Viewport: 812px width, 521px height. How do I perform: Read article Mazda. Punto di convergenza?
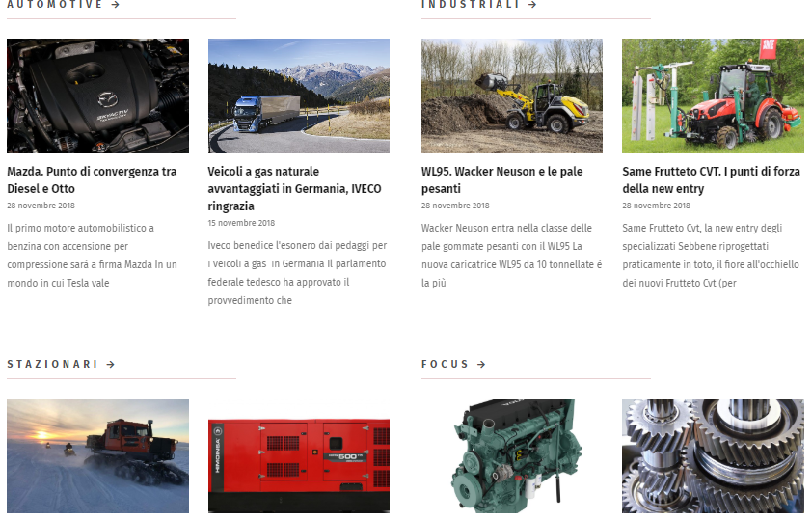click(x=92, y=179)
